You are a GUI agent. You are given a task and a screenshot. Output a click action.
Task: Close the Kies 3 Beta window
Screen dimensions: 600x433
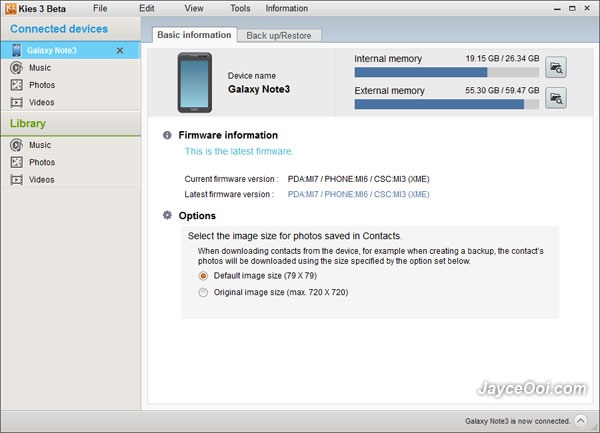(587, 8)
